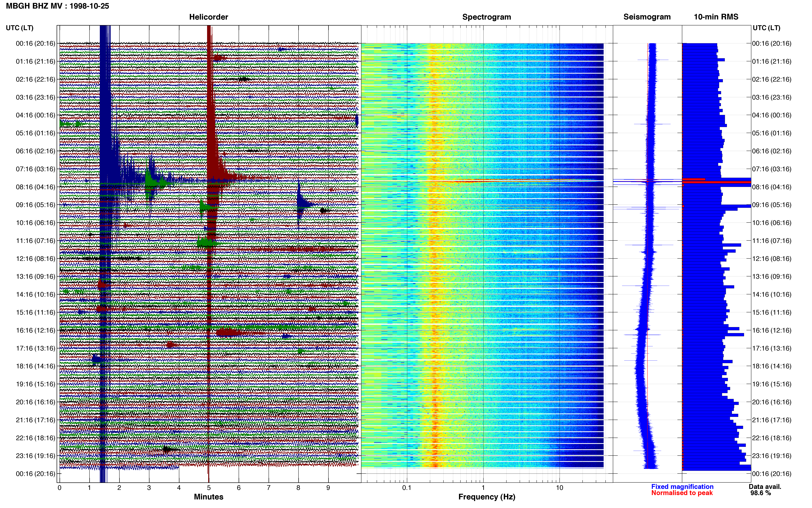Click the '98.6 %' availability value

click(x=761, y=493)
